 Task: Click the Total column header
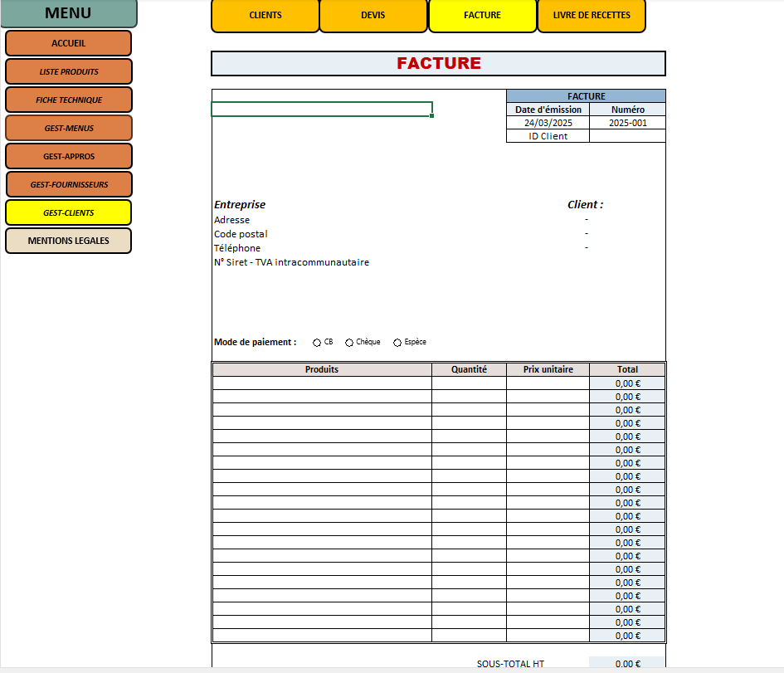tap(627, 369)
